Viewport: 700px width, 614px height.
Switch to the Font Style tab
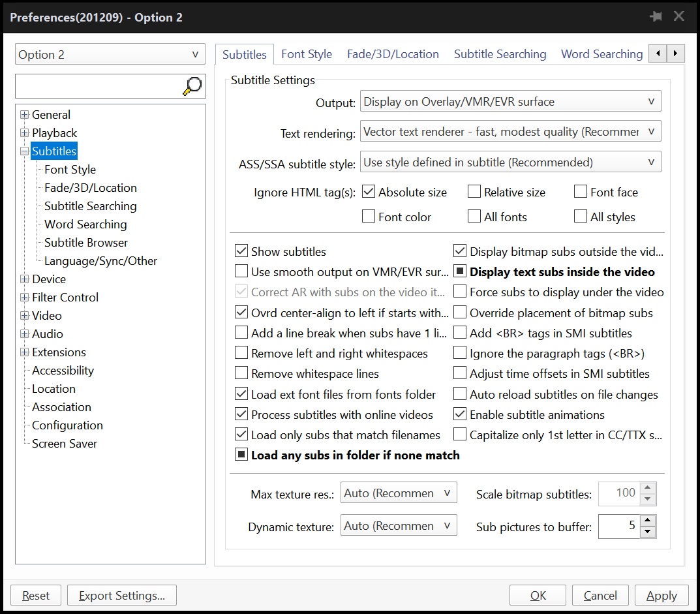pyautogui.click(x=306, y=54)
